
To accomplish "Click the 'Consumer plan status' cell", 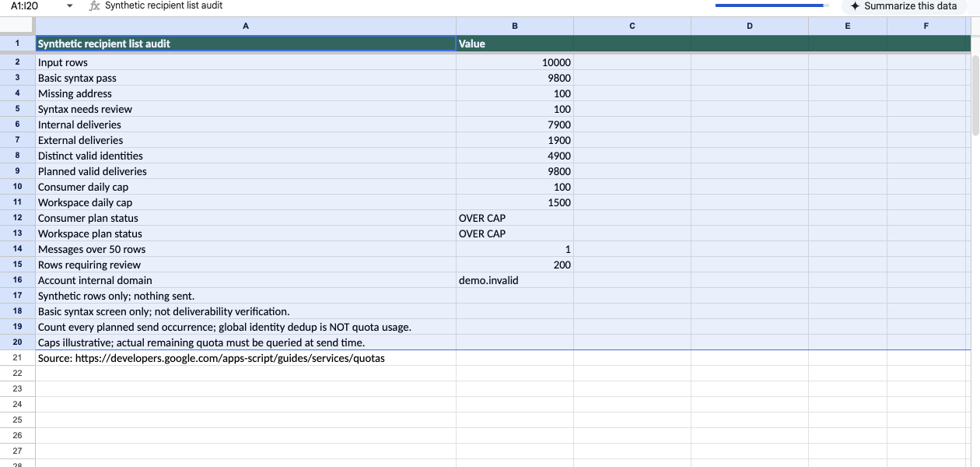I will click(246, 218).
